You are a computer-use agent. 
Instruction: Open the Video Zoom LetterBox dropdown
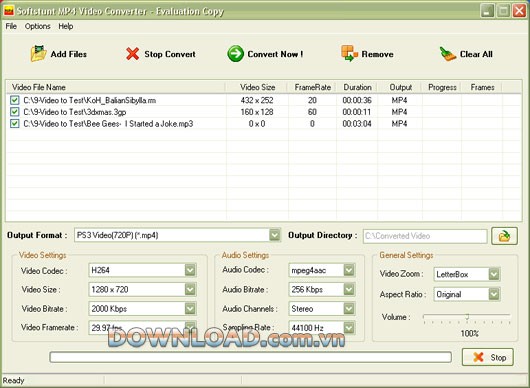click(x=494, y=274)
